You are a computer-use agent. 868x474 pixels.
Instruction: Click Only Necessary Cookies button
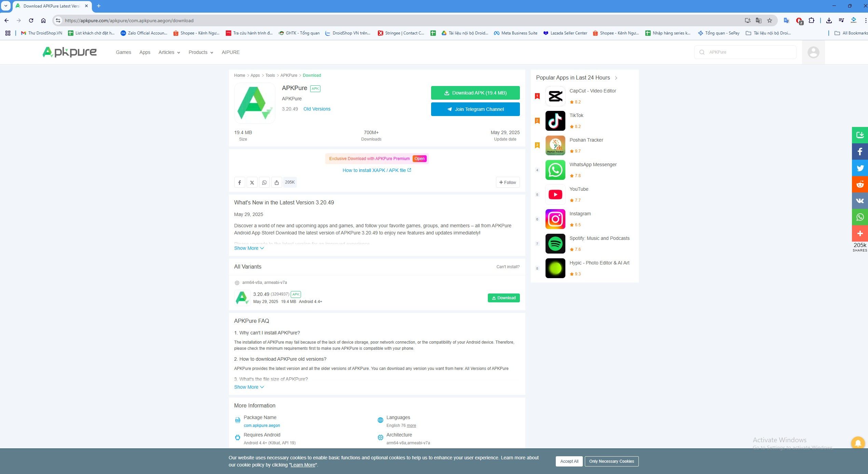[x=611, y=461]
